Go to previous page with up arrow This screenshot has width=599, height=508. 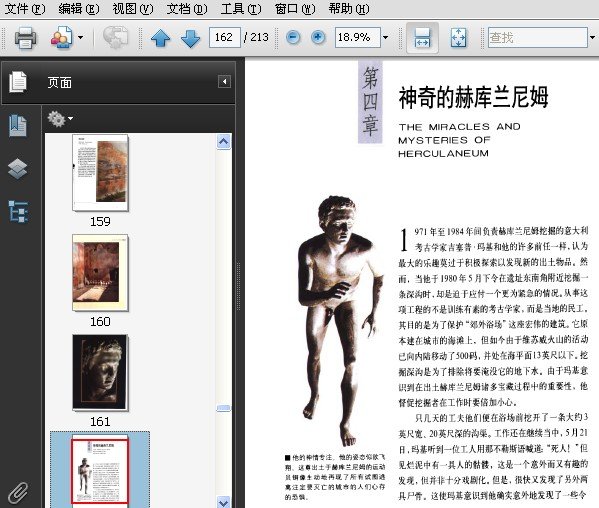coord(160,38)
